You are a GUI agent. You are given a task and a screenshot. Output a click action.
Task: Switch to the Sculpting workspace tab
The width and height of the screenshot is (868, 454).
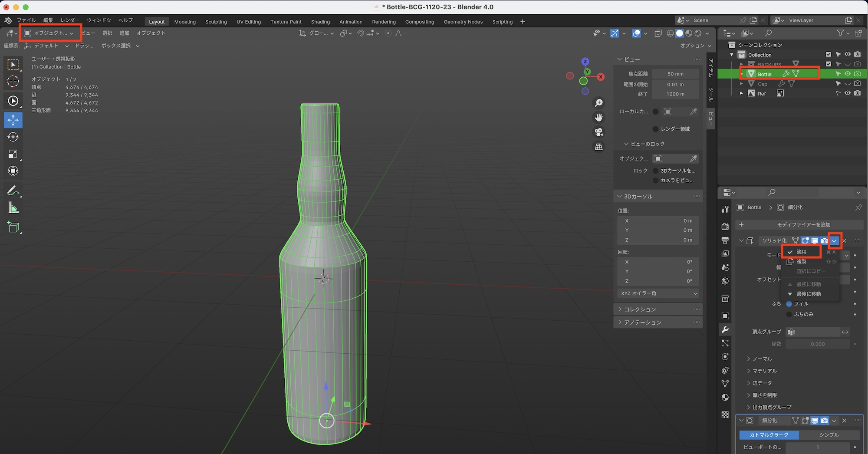click(x=216, y=22)
